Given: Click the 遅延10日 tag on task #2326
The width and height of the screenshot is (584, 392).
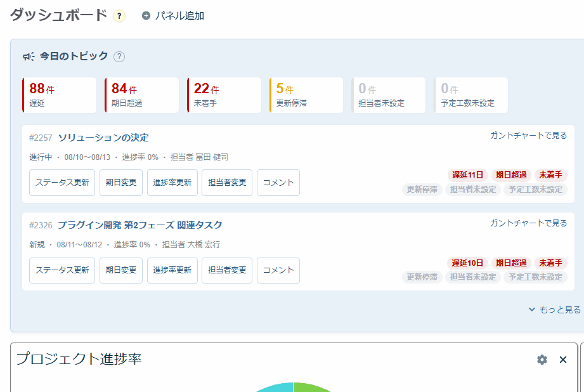Looking at the screenshot, I should [467, 263].
